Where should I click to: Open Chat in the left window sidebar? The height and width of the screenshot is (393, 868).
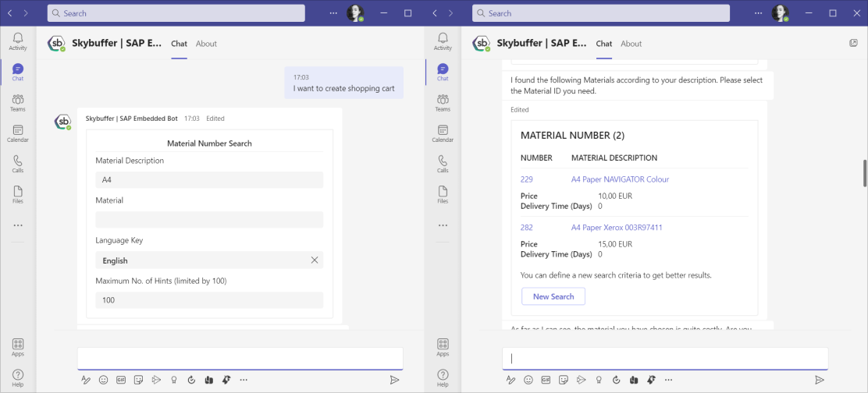[x=18, y=73]
